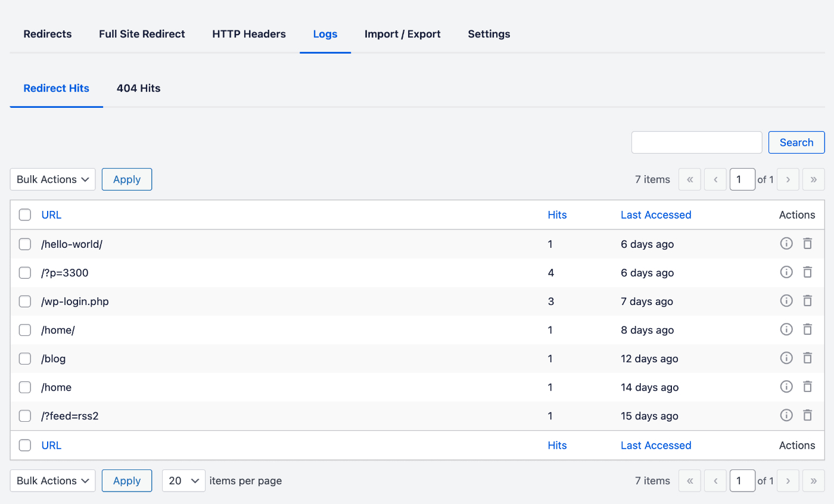Screen dimensions: 834x504
Task: Open the items per page dropdown
Action: coord(183,480)
